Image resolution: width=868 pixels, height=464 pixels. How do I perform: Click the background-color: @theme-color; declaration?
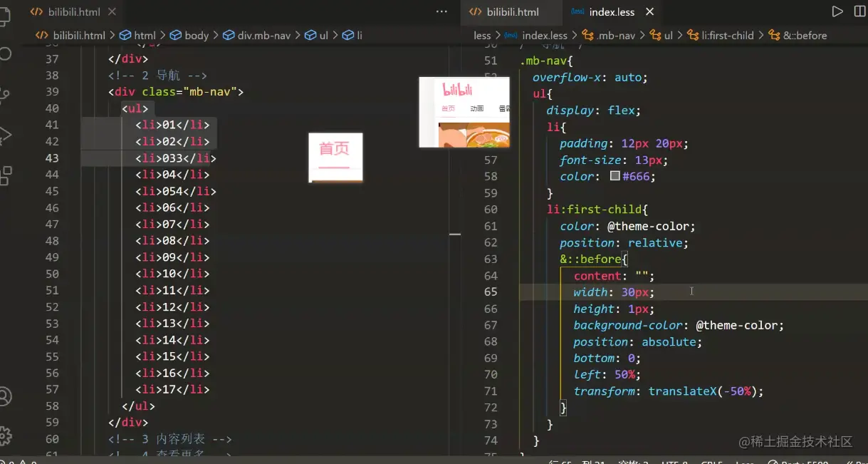(679, 326)
